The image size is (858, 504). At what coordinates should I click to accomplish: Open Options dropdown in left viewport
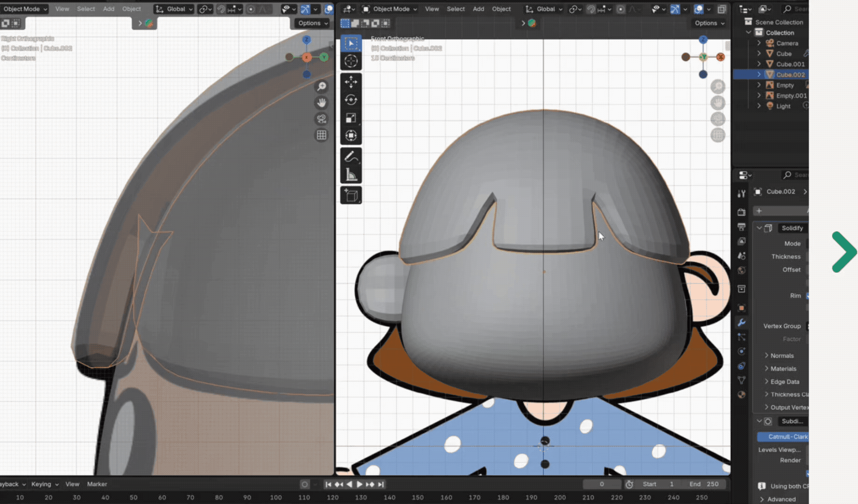click(313, 23)
